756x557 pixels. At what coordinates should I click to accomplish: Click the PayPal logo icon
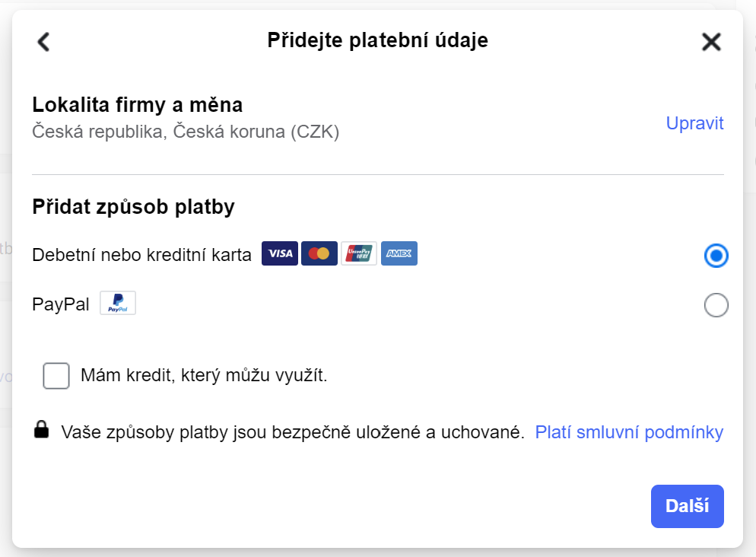(x=117, y=302)
